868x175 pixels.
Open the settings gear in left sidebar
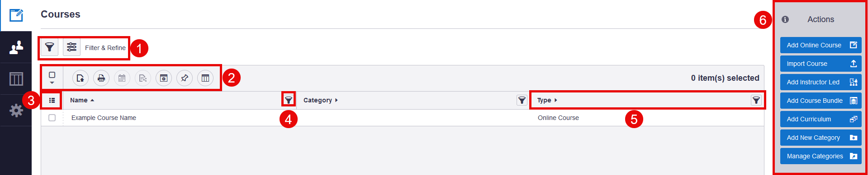coord(16,110)
